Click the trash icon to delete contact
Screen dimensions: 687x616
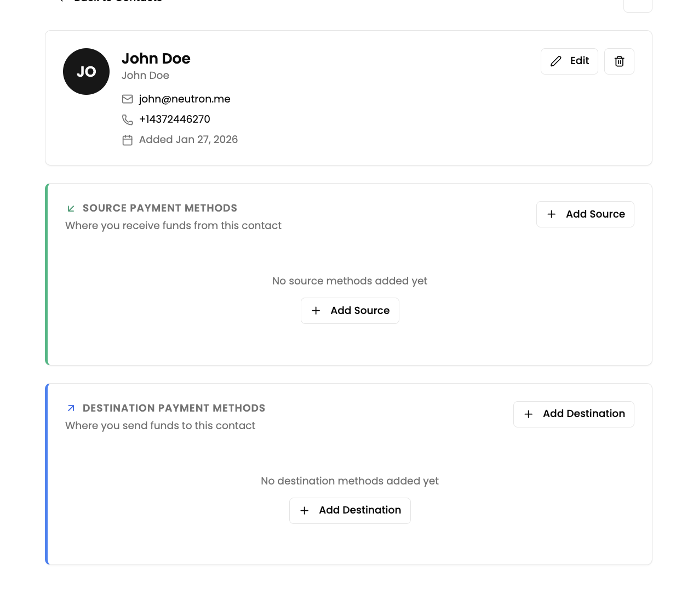pyautogui.click(x=619, y=61)
